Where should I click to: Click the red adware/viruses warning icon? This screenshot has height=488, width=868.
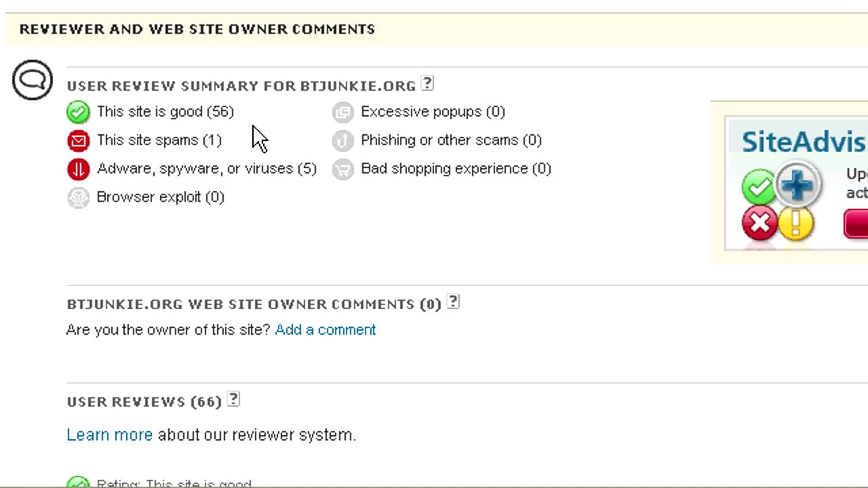(78, 169)
